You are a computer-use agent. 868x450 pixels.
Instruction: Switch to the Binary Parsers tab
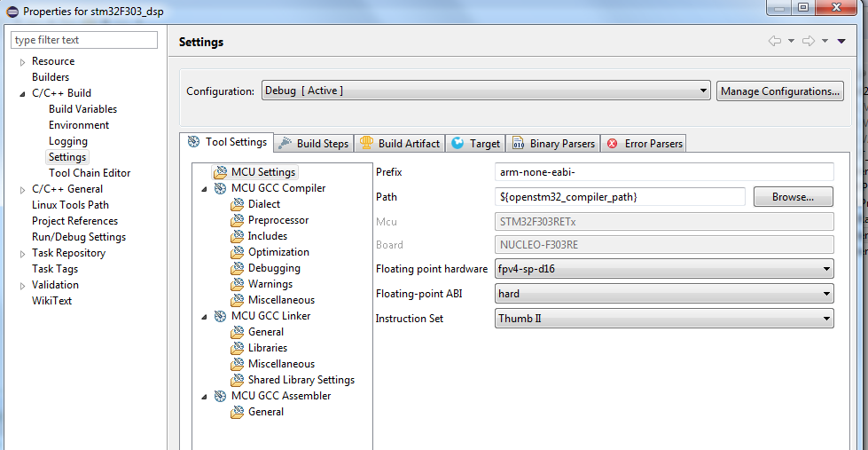553,144
